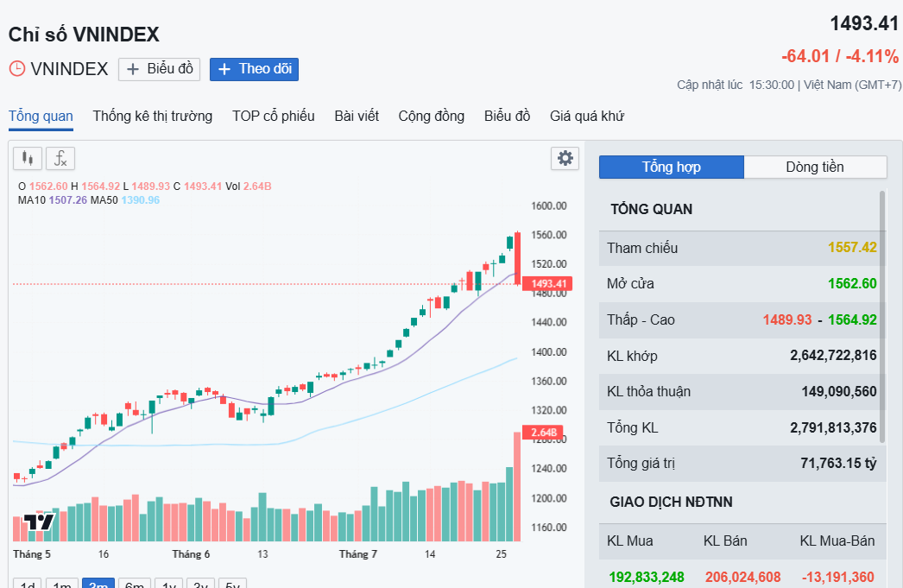Choose the 1y chart range
The height and width of the screenshot is (588, 903).
168,584
